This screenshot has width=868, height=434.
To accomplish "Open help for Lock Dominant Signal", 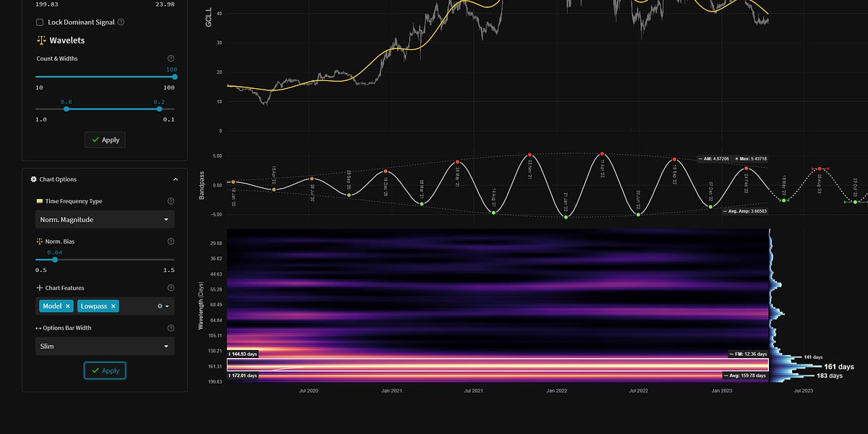I will [x=121, y=22].
